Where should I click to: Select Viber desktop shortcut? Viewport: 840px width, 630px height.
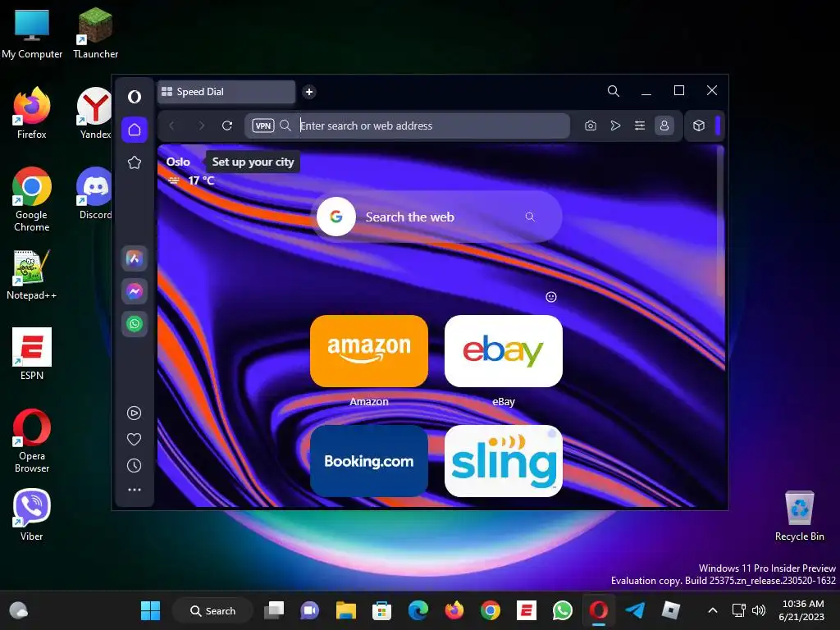point(32,514)
